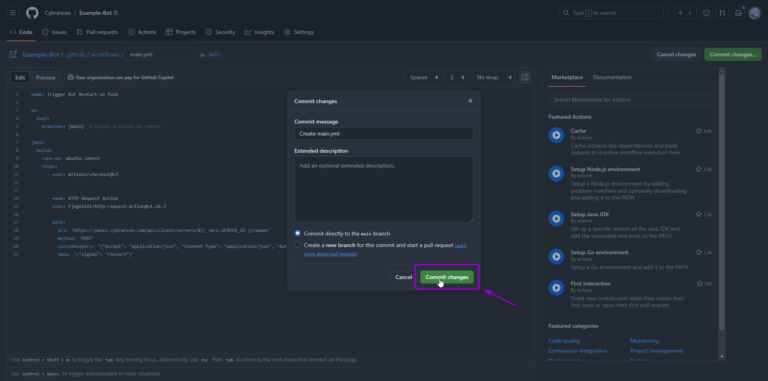Screen dimensions: 768x381
Task: Click the star icon beside First interaction
Action: [699, 284]
